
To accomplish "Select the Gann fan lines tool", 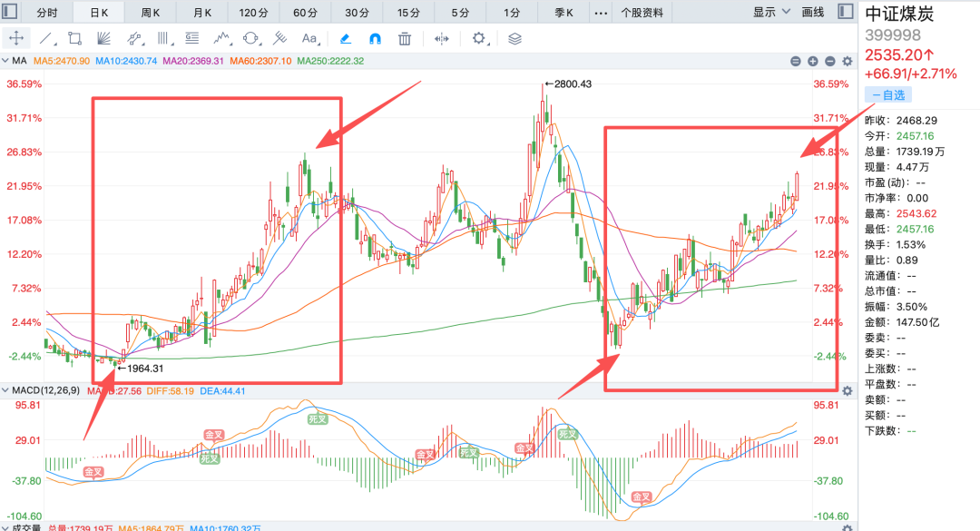I will click(x=103, y=39).
